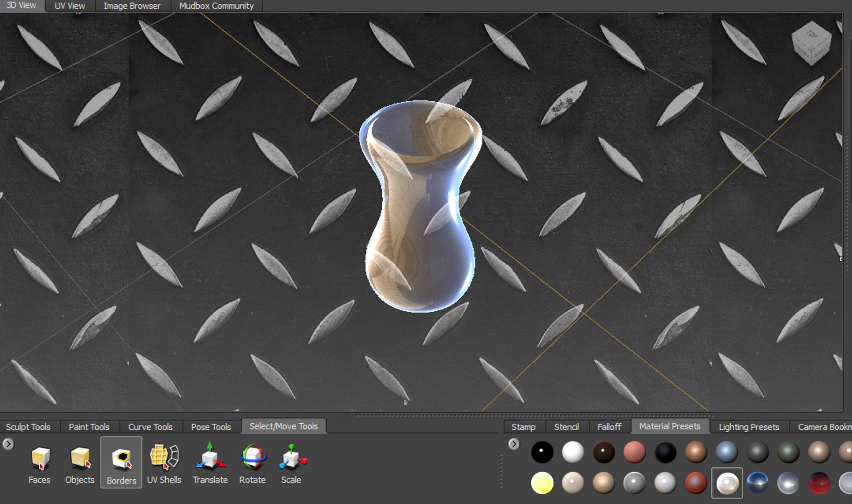Switch to the Sculpt Tools tray
This screenshot has height=504, width=852.
click(28, 427)
